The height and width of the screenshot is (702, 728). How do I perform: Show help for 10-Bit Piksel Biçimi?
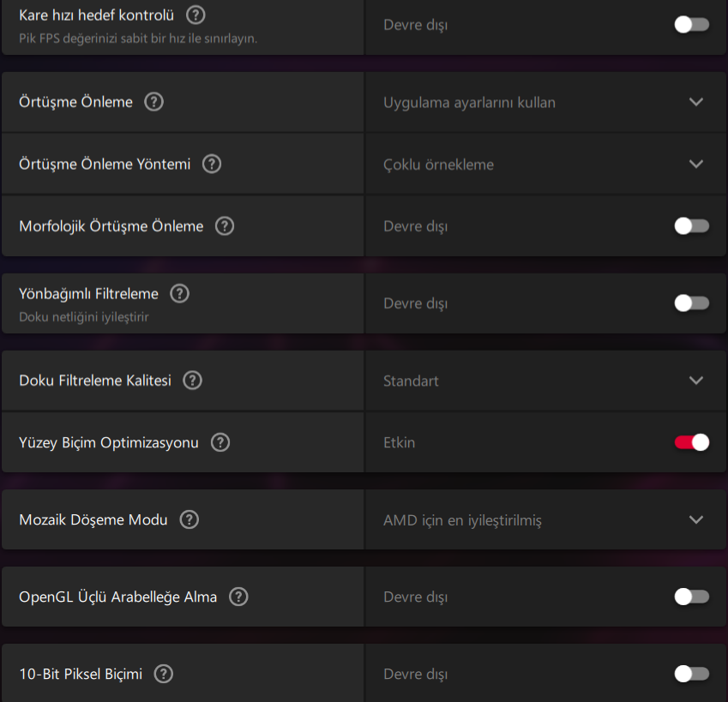(163, 674)
